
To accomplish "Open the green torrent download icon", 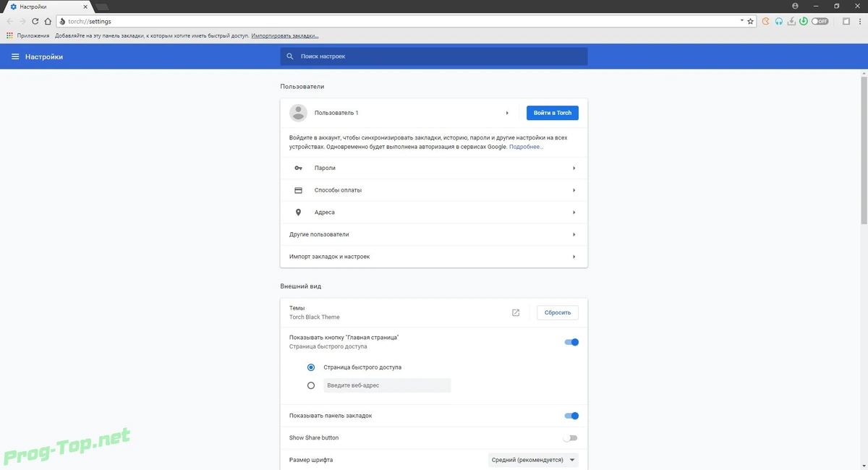I will 804,22.
